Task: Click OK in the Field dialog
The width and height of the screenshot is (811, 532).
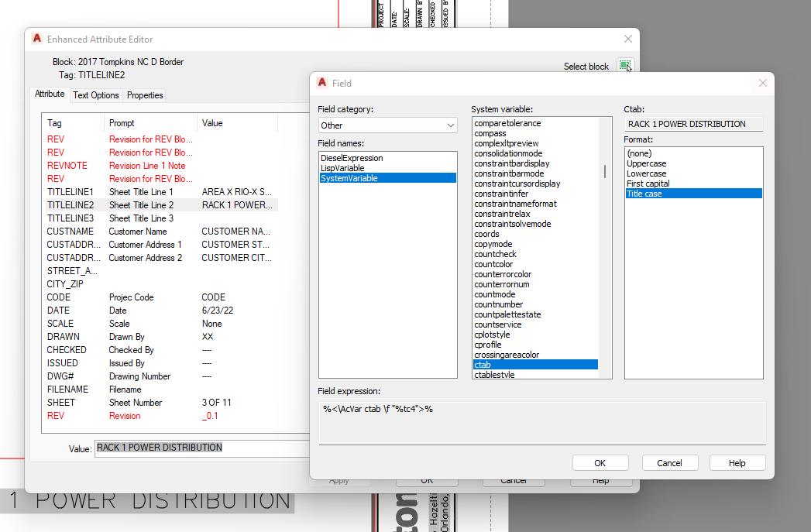Action: 600,462
